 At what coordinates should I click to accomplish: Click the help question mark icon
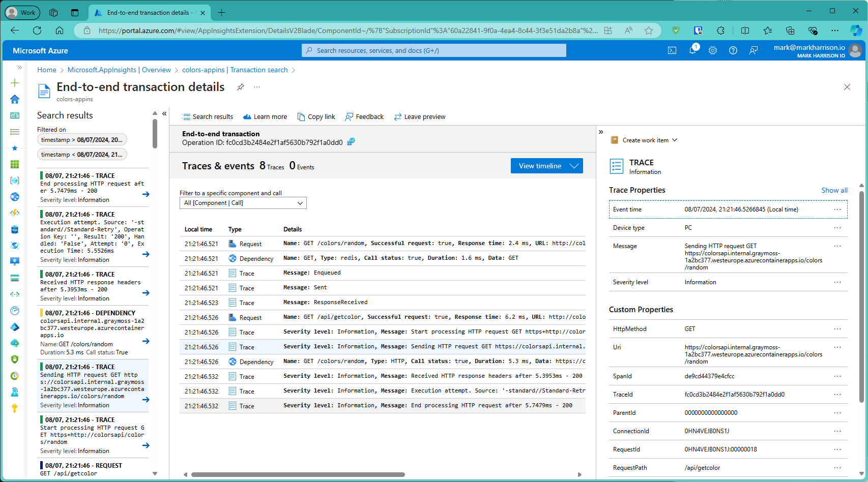coord(733,50)
